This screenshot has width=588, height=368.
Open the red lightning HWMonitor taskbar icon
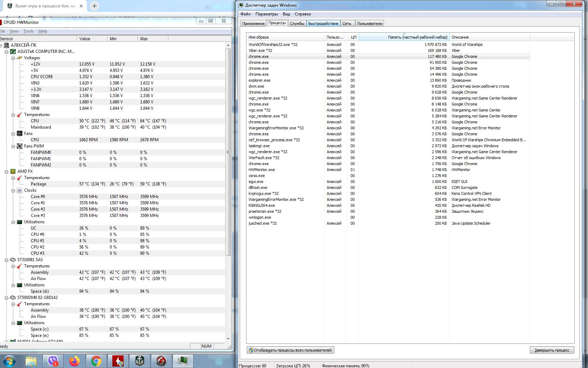click(x=118, y=361)
